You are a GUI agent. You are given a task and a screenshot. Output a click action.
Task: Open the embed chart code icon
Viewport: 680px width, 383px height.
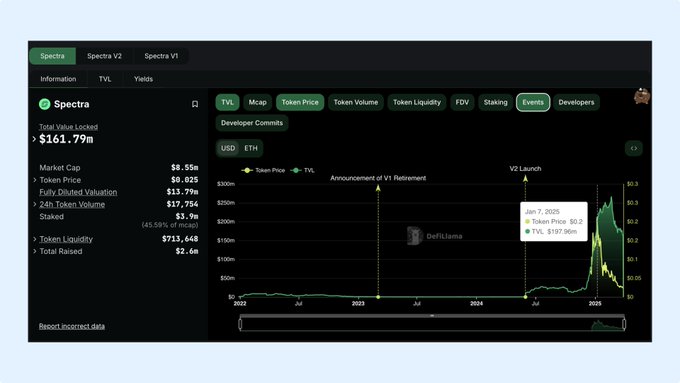pos(634,148)
